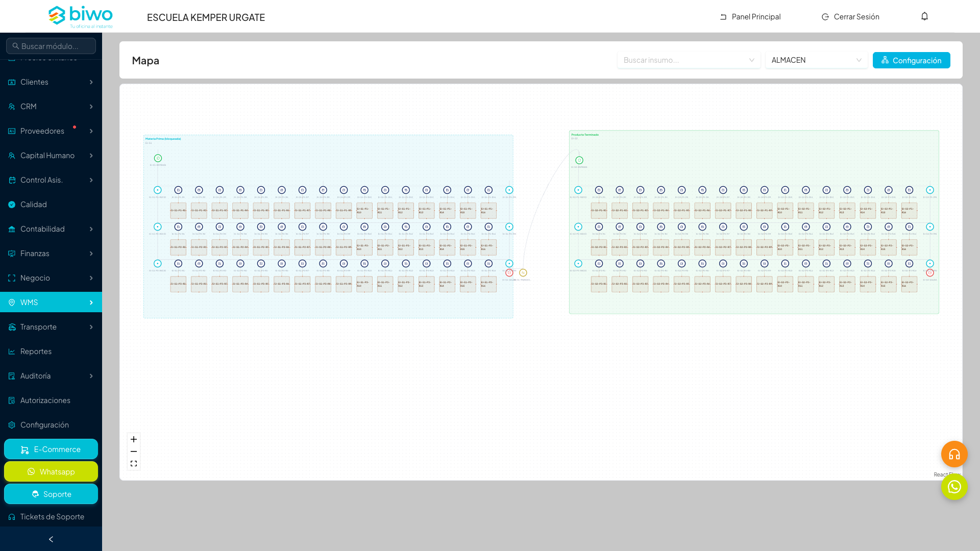Open the Reportes menu item

point(51,352)
